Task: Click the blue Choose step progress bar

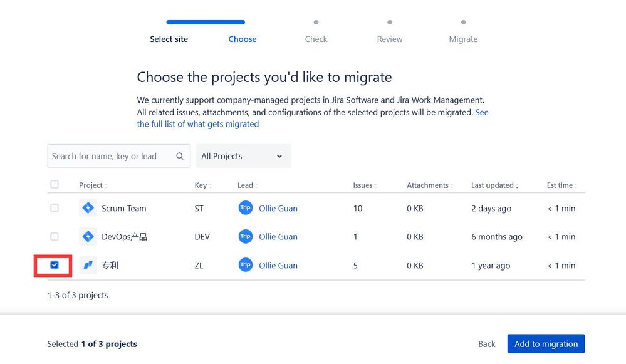Action: coord(206,23)
